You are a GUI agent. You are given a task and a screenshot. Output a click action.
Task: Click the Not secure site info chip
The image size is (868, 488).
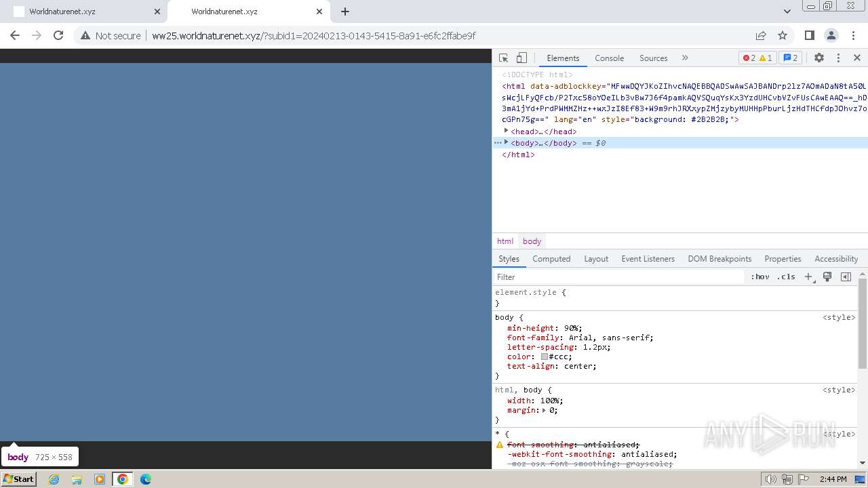coord(111,35)
